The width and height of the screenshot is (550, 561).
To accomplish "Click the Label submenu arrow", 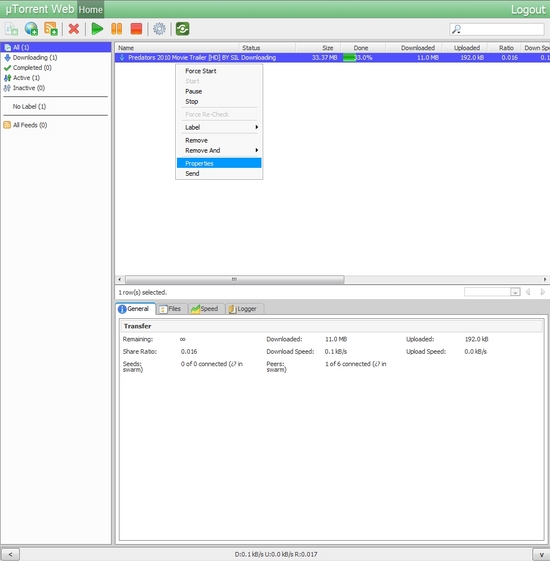I will [257, 127].
